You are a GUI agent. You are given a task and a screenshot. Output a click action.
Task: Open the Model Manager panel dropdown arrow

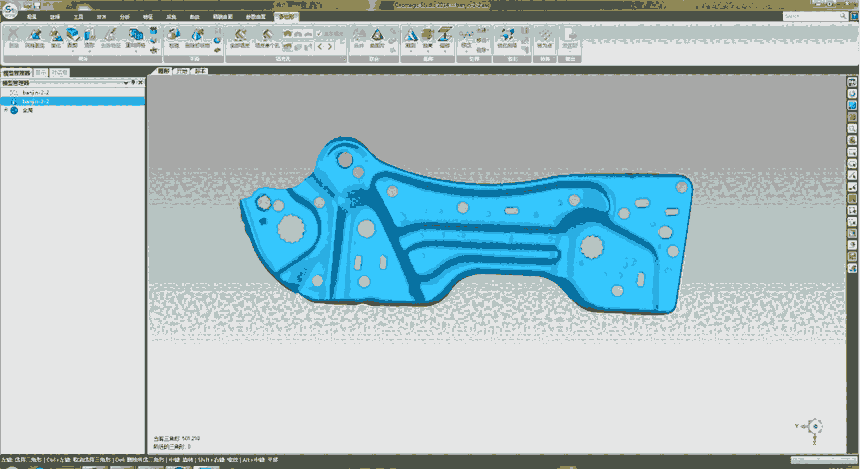pos(128,83)
